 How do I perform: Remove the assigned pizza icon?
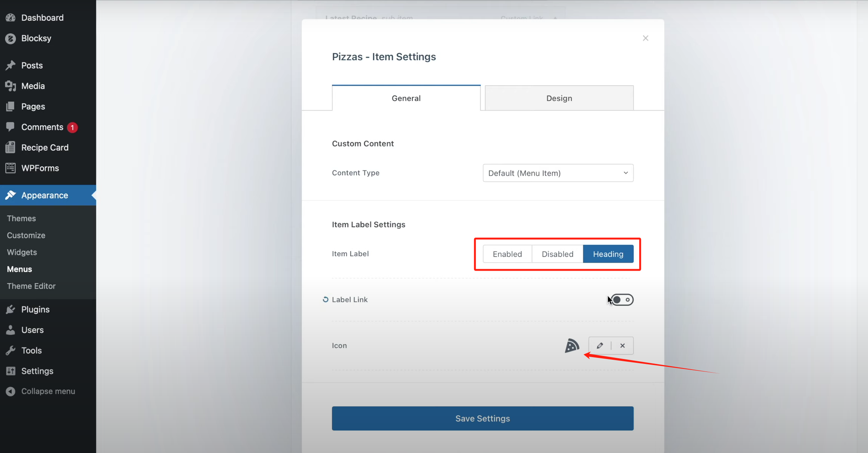click(622, 345)
